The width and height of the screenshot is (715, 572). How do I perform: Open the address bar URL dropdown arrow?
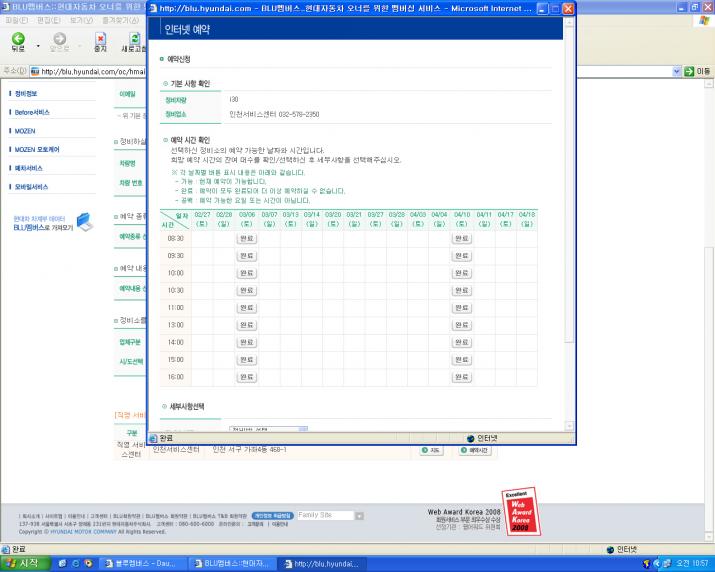(x=677, y=71)
